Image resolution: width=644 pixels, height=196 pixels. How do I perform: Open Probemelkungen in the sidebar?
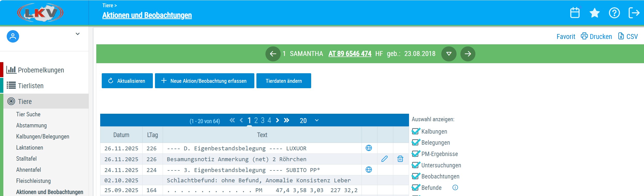[x=41, y=70]
